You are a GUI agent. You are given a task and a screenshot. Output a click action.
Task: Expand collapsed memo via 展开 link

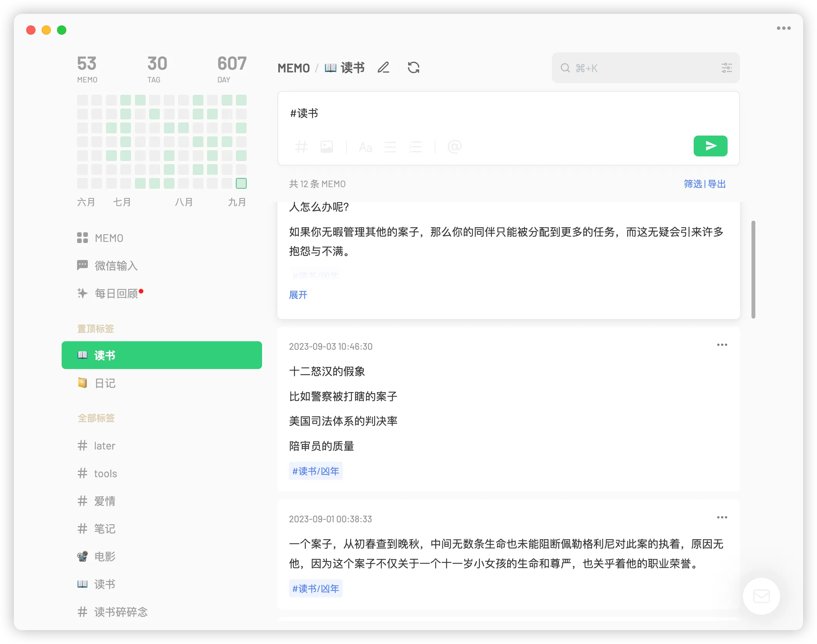click(298, 295)
